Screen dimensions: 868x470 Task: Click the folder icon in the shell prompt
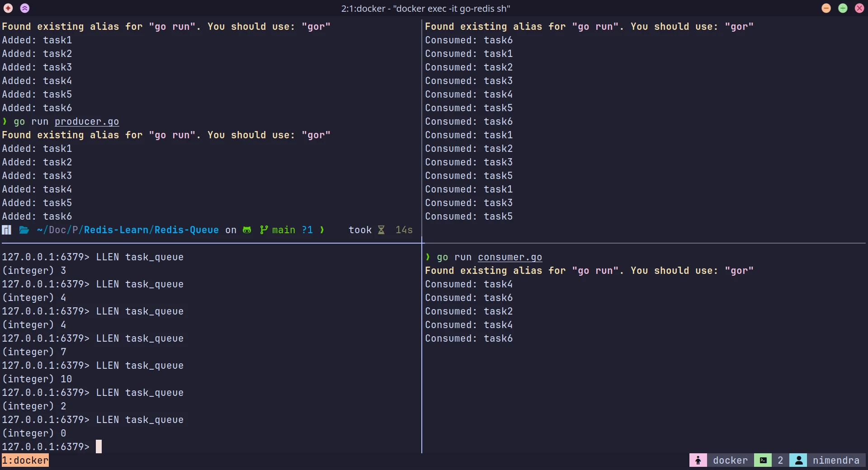24,230
